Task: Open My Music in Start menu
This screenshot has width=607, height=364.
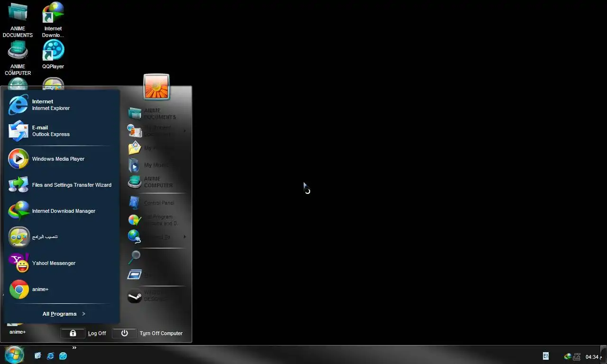Action: [156, 165]
